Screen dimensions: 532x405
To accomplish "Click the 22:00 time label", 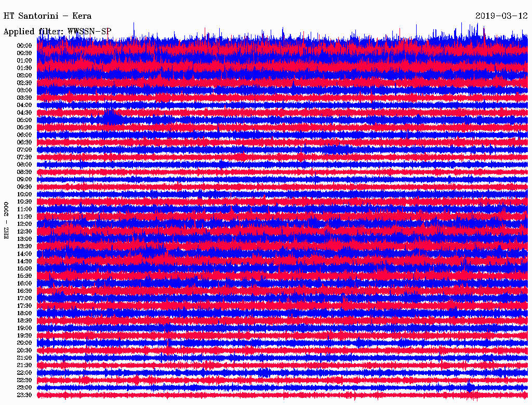I will [24, 373].
